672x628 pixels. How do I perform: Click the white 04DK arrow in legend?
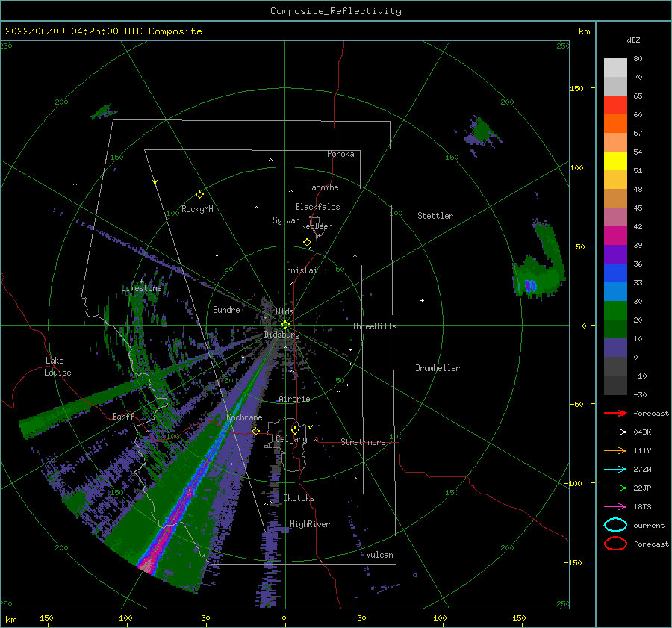point(615,432)
